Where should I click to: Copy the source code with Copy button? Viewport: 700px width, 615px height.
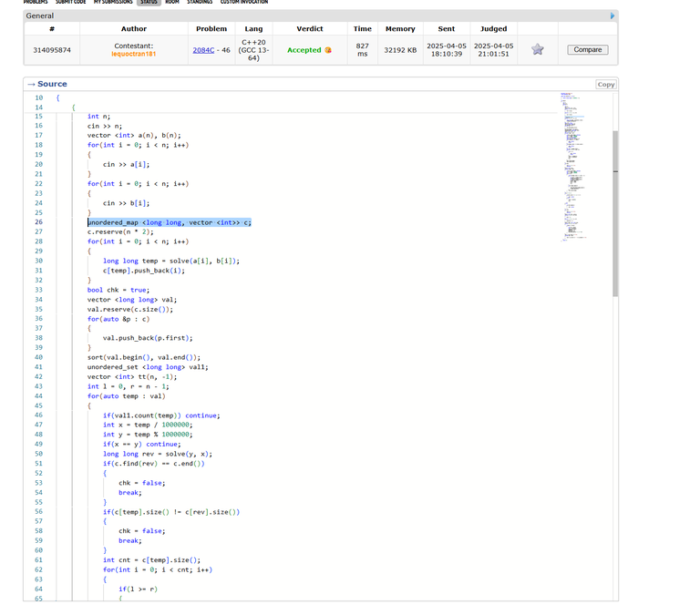(605, 84)
